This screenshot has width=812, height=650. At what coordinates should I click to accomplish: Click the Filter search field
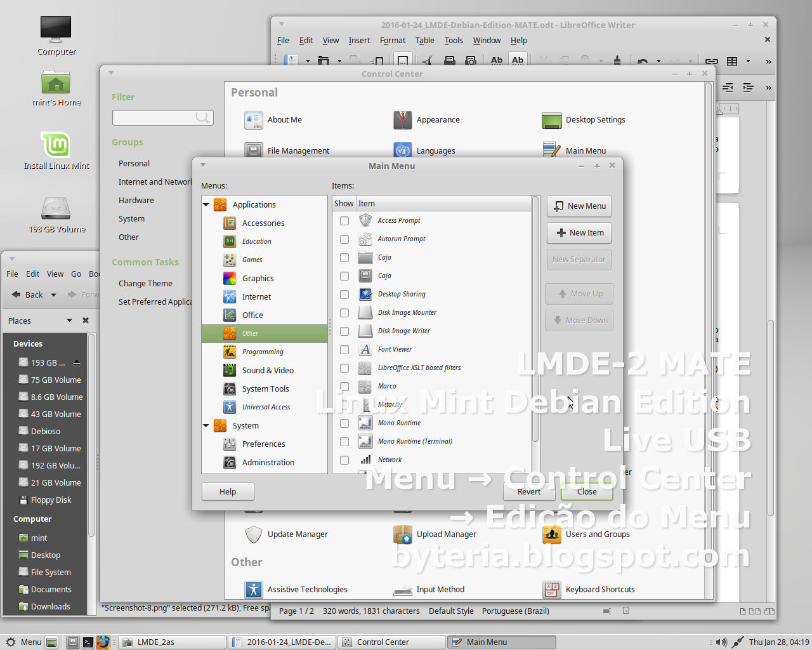tap(162, 117)
